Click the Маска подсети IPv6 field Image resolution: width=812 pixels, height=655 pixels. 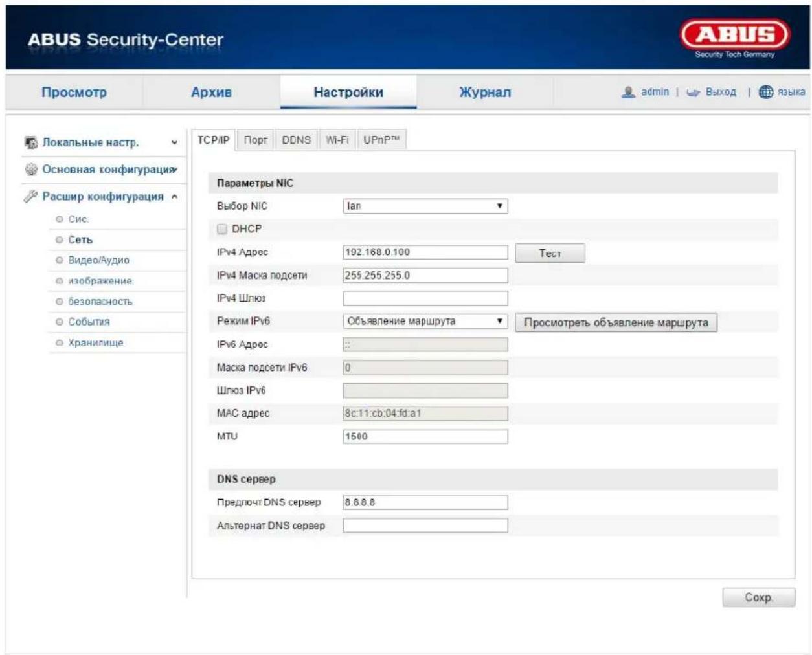(x=425, y=368)
